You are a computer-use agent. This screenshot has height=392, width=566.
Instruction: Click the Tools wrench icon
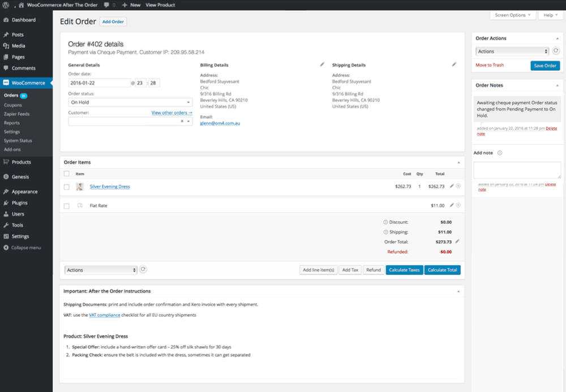(6, 225)
